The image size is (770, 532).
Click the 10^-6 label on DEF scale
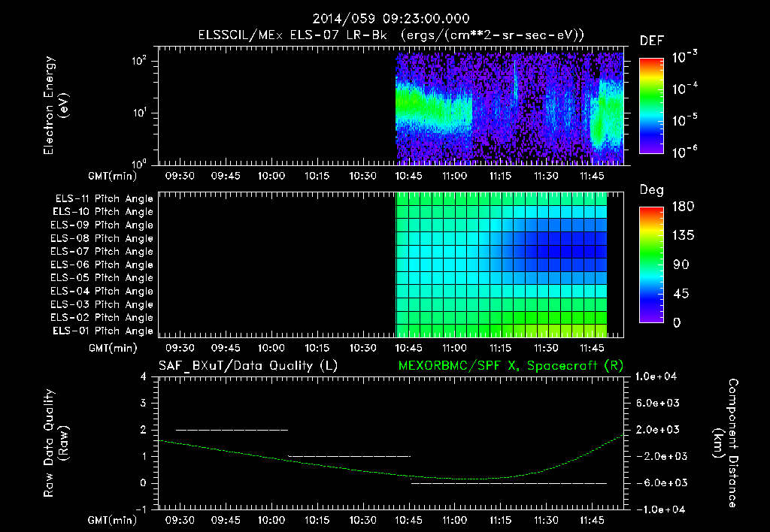pyautogui.click(x=684, y=152)
